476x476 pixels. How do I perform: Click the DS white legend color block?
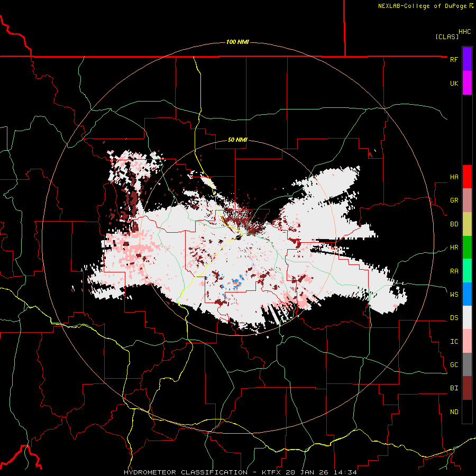click(467, 317)
